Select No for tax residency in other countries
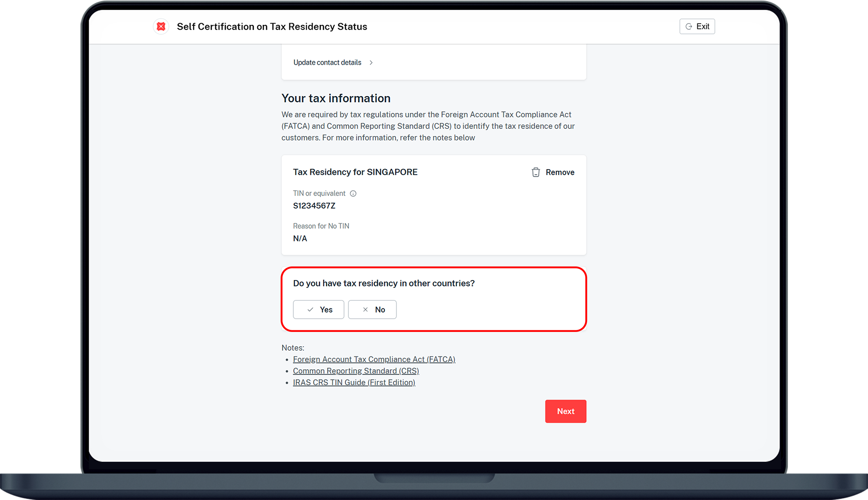Image resolution: width=868 pixels, height=500 pixels. click(372, 310)
